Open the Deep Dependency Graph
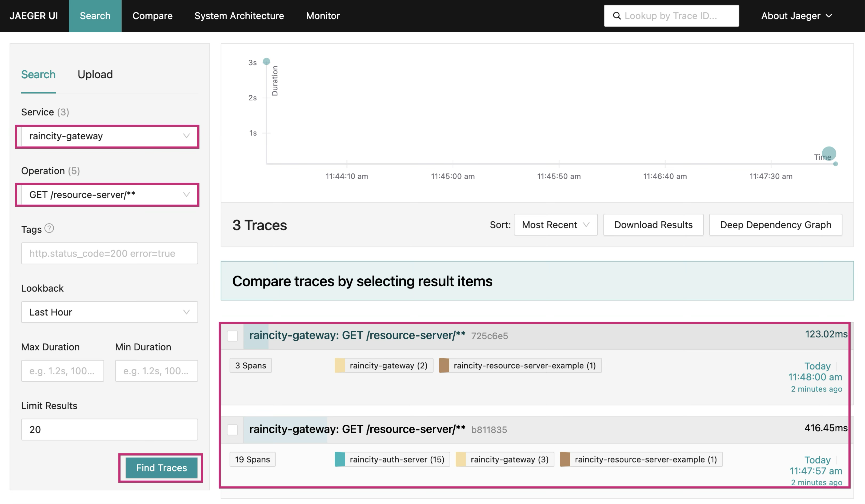 click(x=775, y=225)
